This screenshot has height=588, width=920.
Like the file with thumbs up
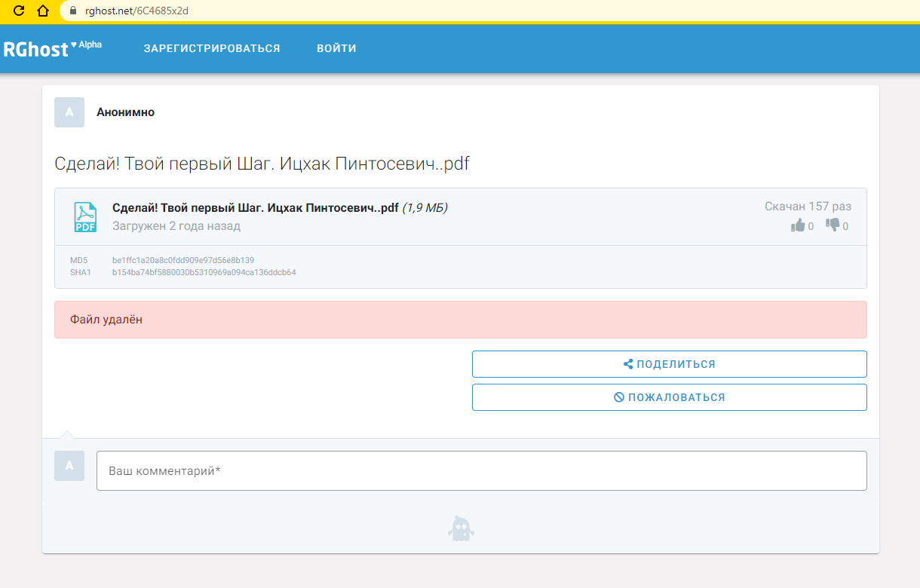pos(798,225)
